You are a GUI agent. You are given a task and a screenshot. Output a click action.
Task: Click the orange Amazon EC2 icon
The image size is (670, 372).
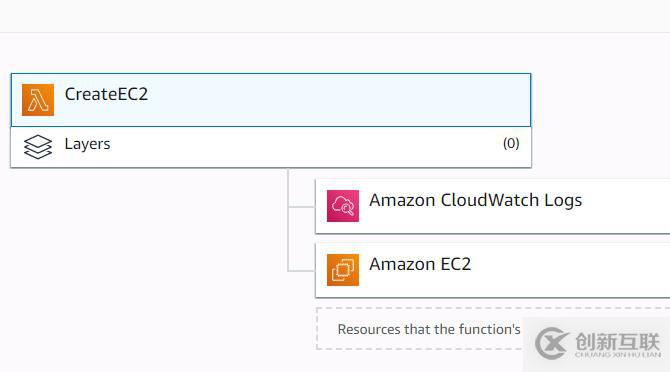pyautogui.click(x=343, y=270)
